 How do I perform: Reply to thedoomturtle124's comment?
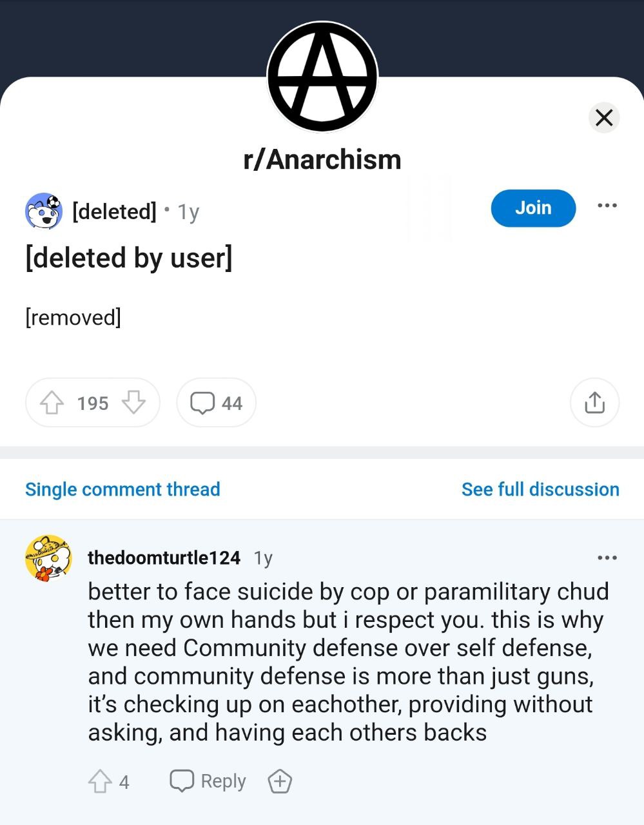pyautogui.click(x=208, y=781)
